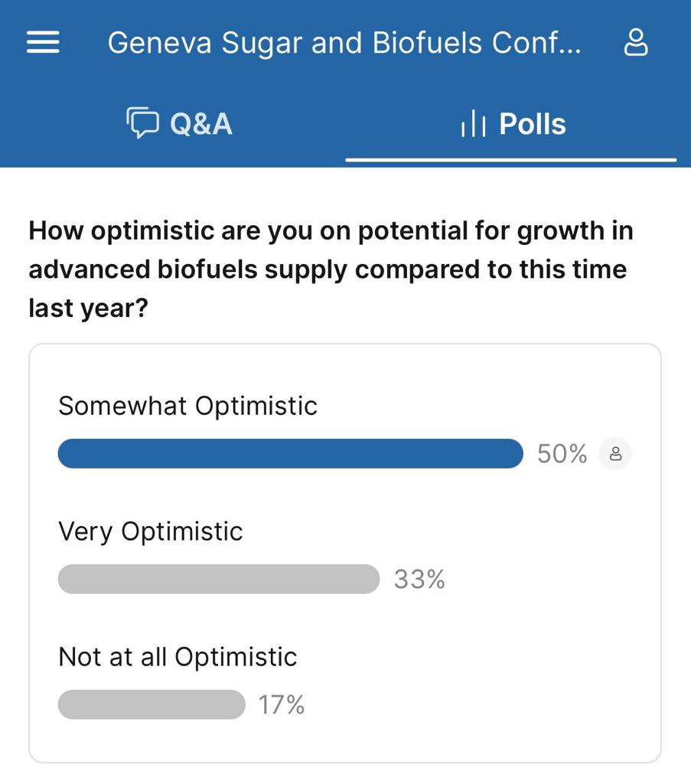The width and height of the screenshot is (691, 784).
Task: Choose the Somewhat Optimistic option label
Action: click(187, 406)
